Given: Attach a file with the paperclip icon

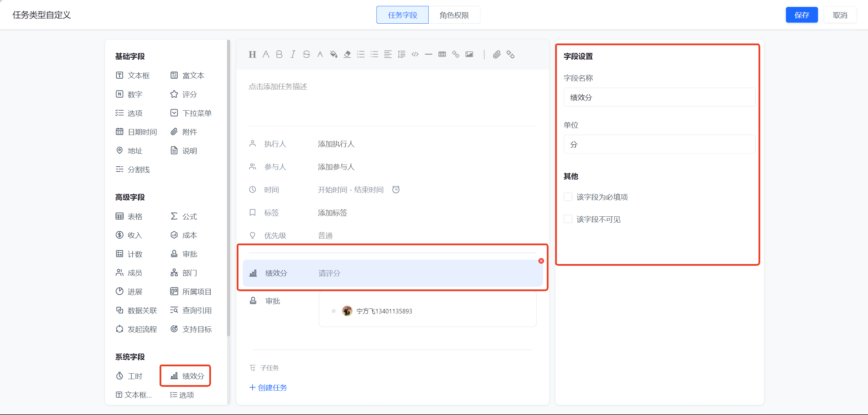Looking at the screenshot, I should pyautogui.click(x=497, y=54).
